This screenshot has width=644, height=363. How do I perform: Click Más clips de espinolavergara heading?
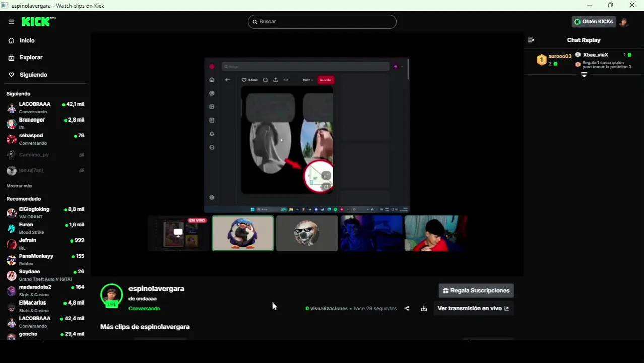click(145, 327)
